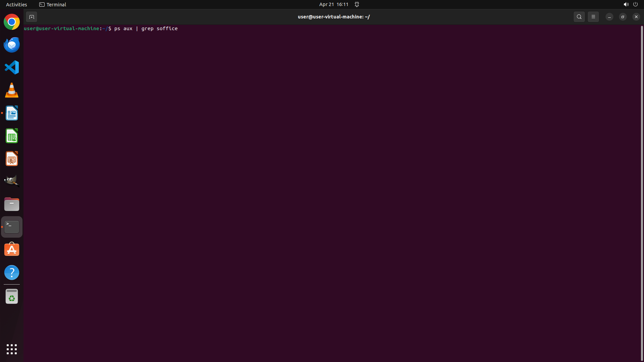Click the terminal search icon
The width and height of the screenshot is (644, 362).
point(579,17)
